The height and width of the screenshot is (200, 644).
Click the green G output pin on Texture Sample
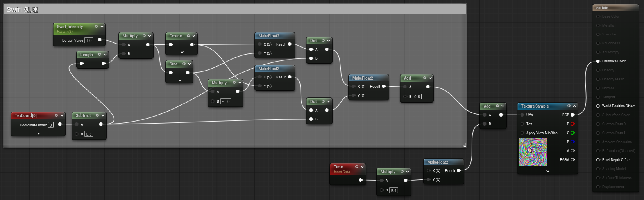point(572,133)
